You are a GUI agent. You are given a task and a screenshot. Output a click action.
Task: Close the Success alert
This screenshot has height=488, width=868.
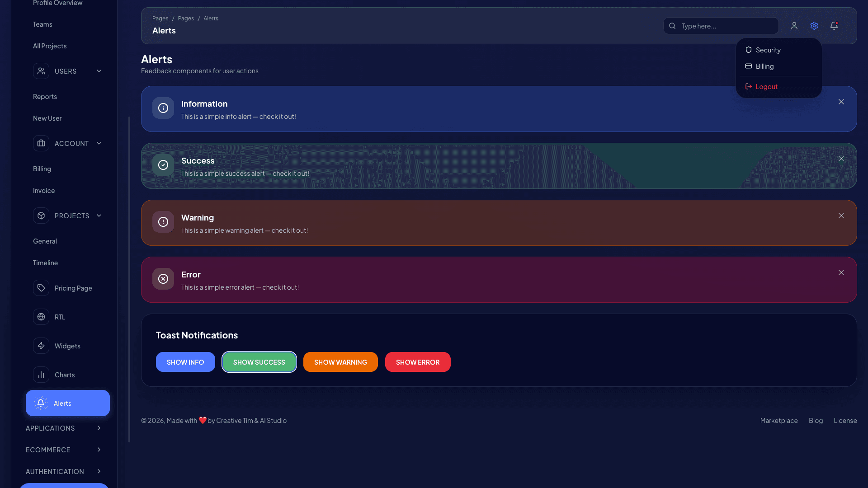point(841,159)
